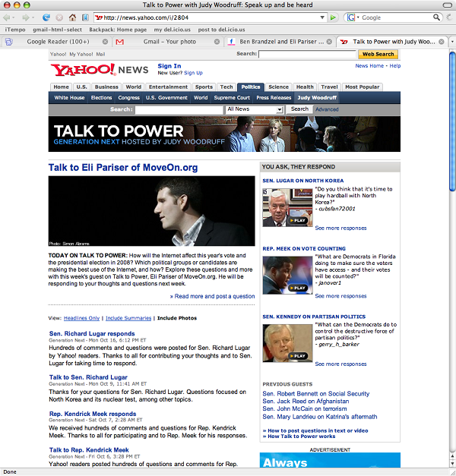
Task: Switch view to Include Summaries
Action: tap(128, 318)
